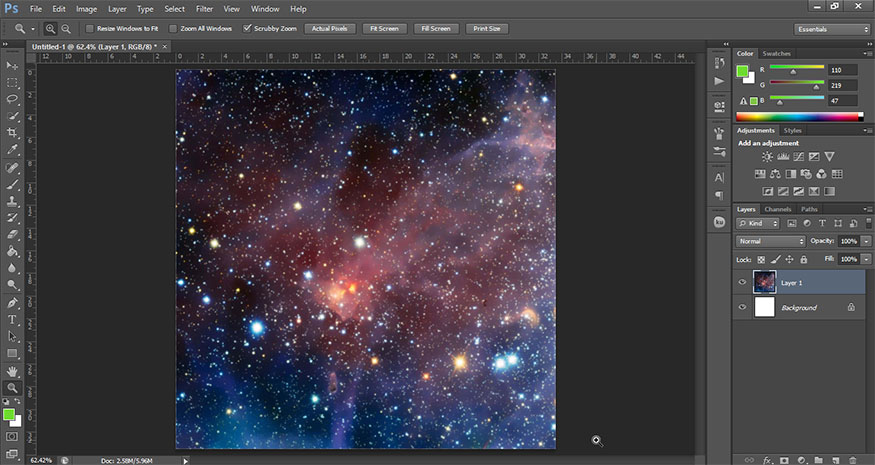
Task: Select the Pen tool
Action: [12, 303]
